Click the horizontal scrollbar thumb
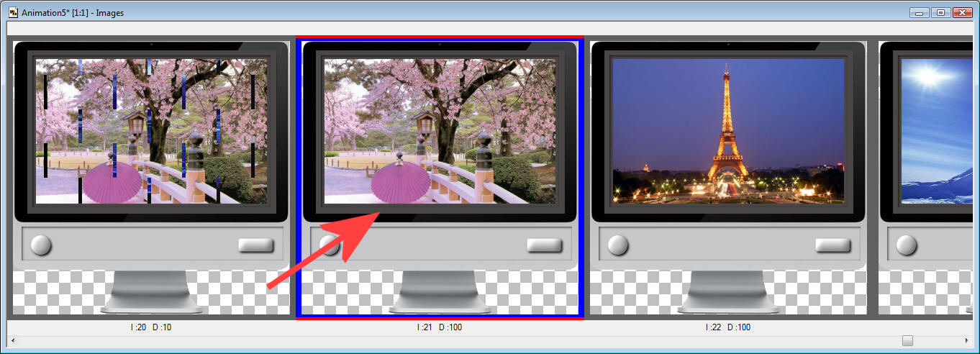This screenshot has height=354, width=980. click(908, 340)
